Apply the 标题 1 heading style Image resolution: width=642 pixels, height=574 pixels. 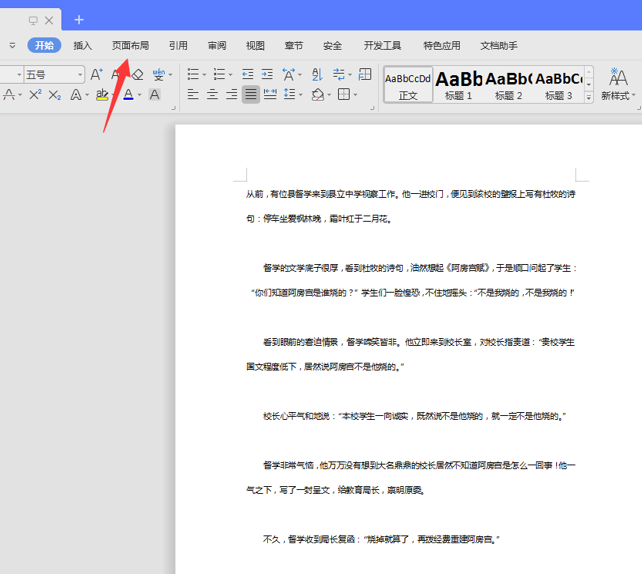pos(459,85)
